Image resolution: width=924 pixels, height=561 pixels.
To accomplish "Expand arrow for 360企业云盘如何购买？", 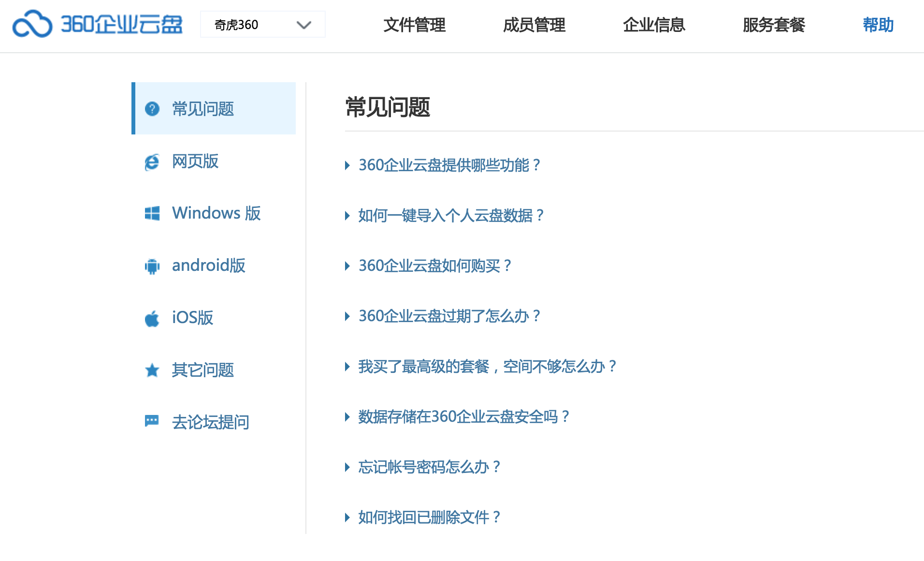I will tap(347, 266).
